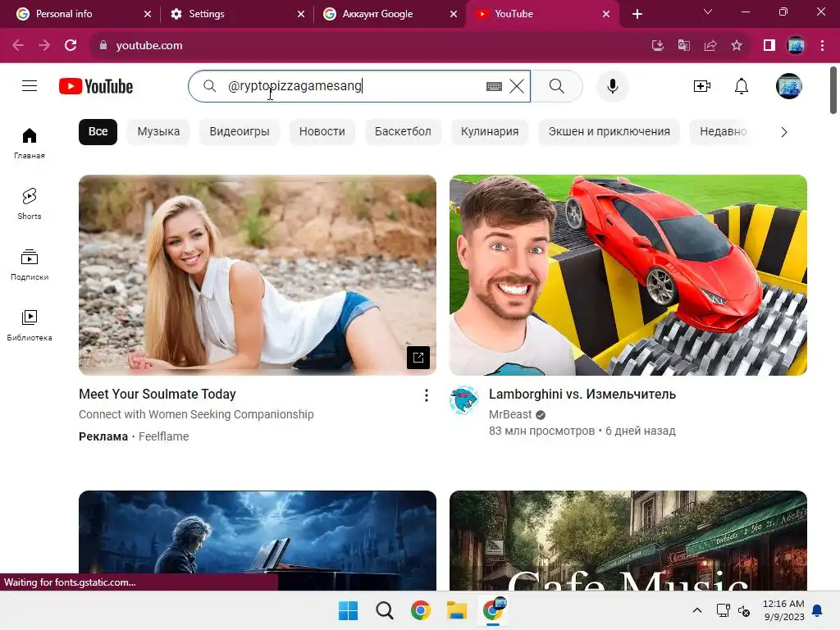Open the YouTube hamburger guide menu
The height and width of the screenshot is (630, 840).
click(30, 85)
